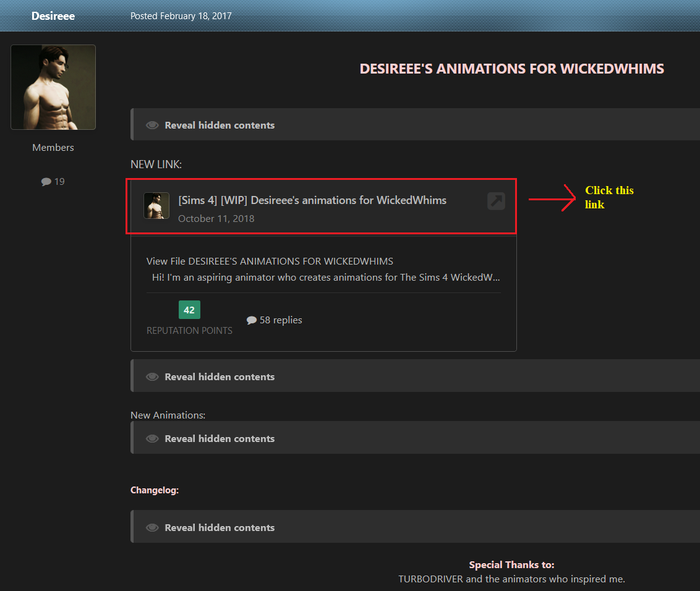700x591 pixels.
Task: Click the October 11, 2018 date
Action: point(216,219)
